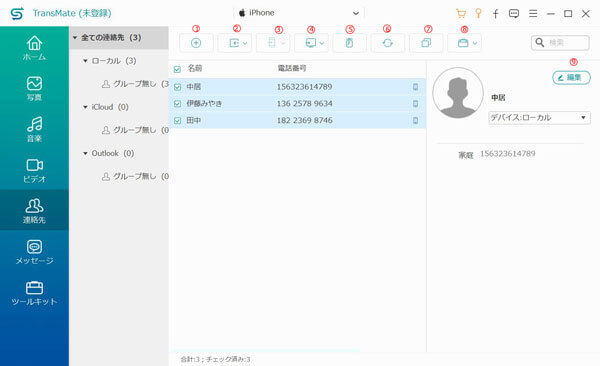Click the briefcase backup toolbar icon
Image resolution: width=600 pixels, height=366 pixels.
click(x=463, y=43)
